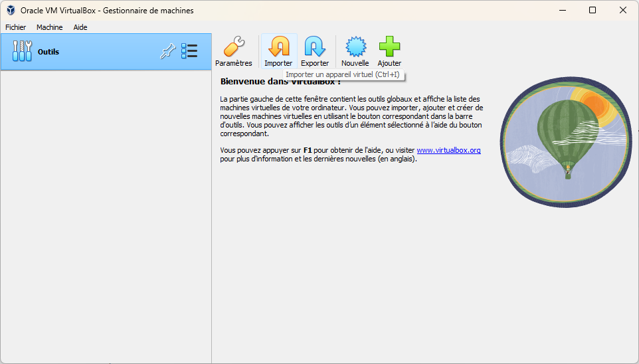Open the list menu icon beside Outils
Screen dimensions: 639x364
point(189,52)
